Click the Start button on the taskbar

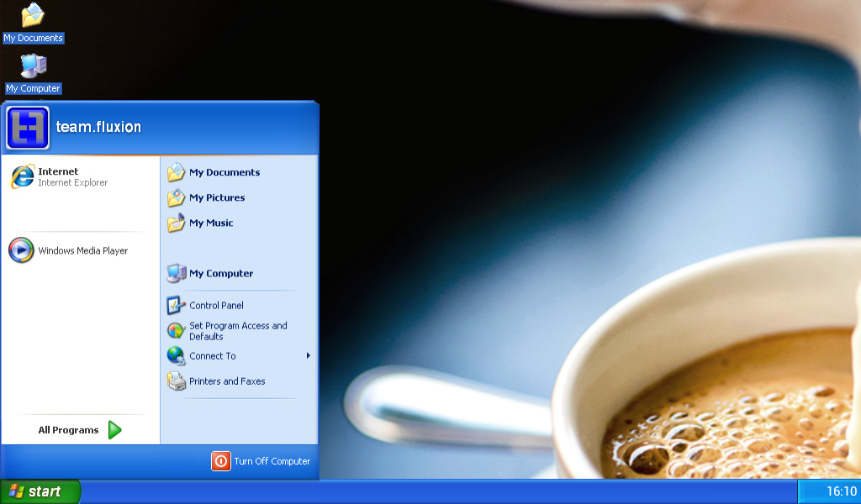40,491
